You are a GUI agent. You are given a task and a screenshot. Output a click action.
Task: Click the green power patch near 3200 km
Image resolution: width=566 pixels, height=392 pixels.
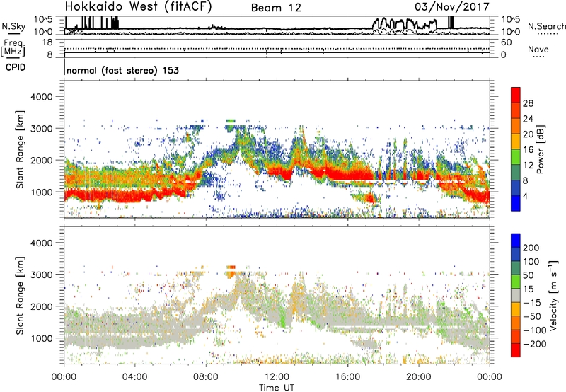(231, 121)
